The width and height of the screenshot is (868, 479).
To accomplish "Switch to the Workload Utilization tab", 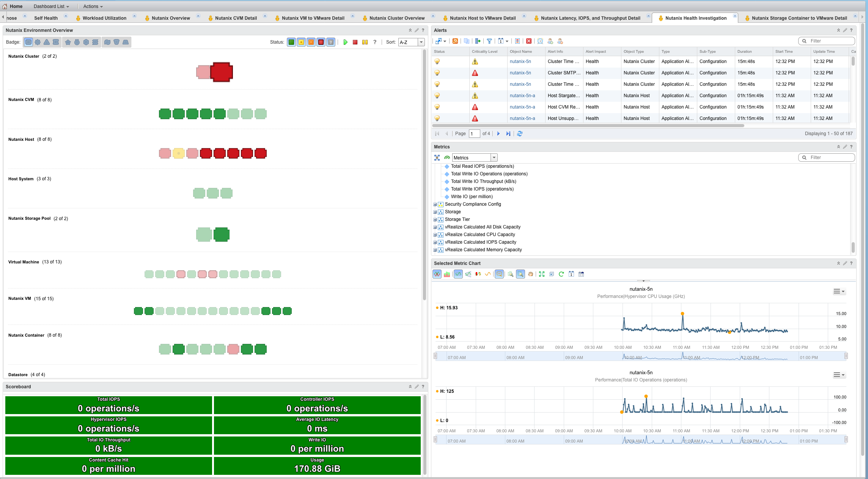I will [104, 18].
